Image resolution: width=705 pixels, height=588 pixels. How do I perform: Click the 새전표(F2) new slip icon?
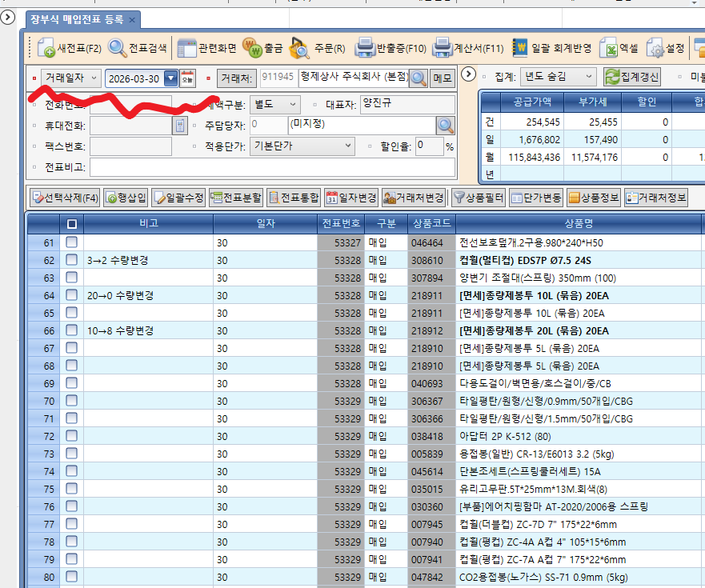[x=46, y=49]
